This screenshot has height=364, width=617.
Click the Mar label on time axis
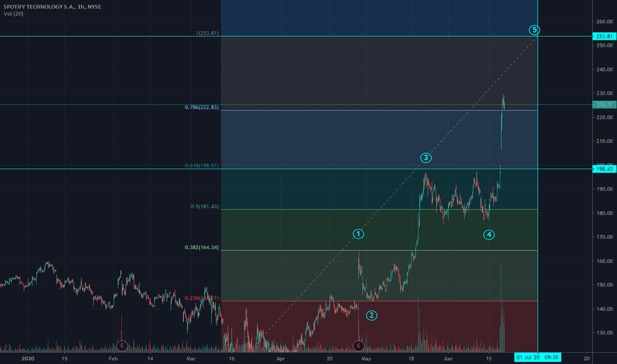tap(191, 359)
